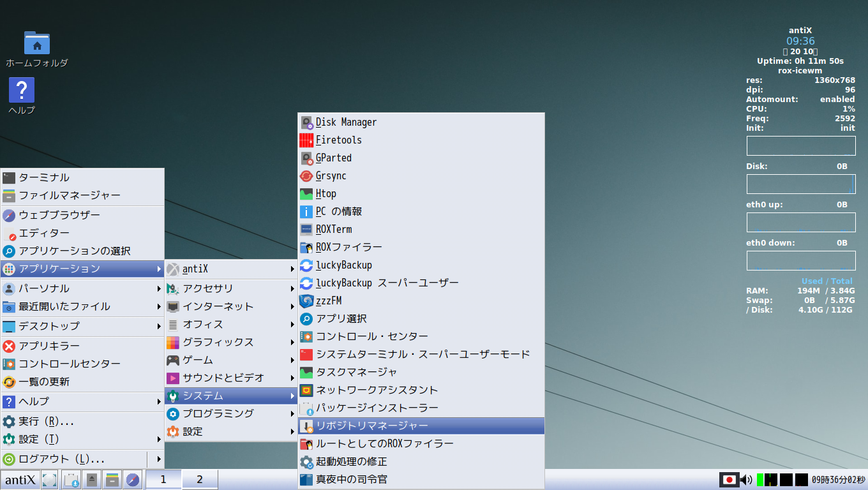This screenshot has height=490, width=868.
Task: Open ROXファイラー penguin icon
Action: pyautogui.click(x=307, y=248)
